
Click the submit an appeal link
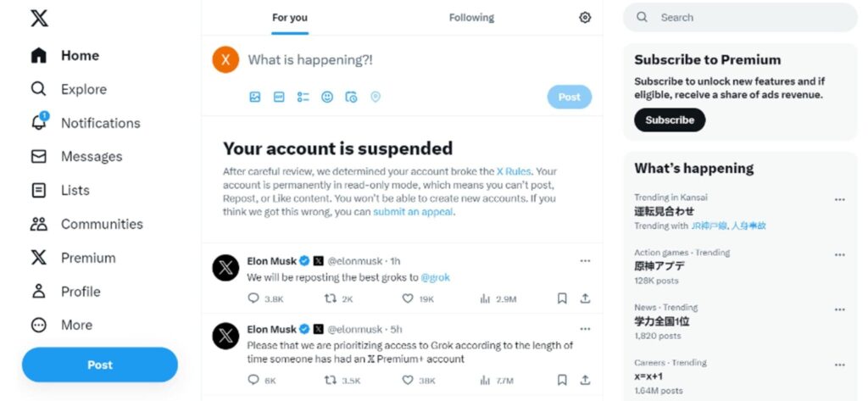point(413,212)
